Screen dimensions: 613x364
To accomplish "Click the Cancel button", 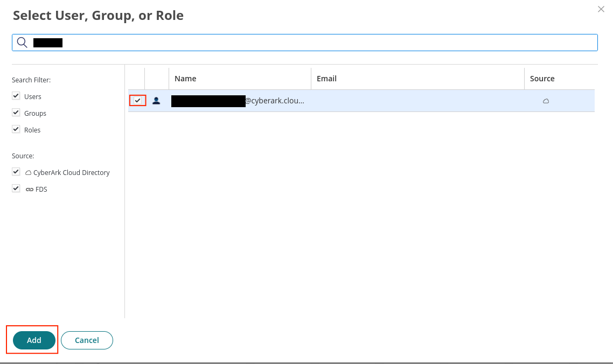I will [87, 340].
